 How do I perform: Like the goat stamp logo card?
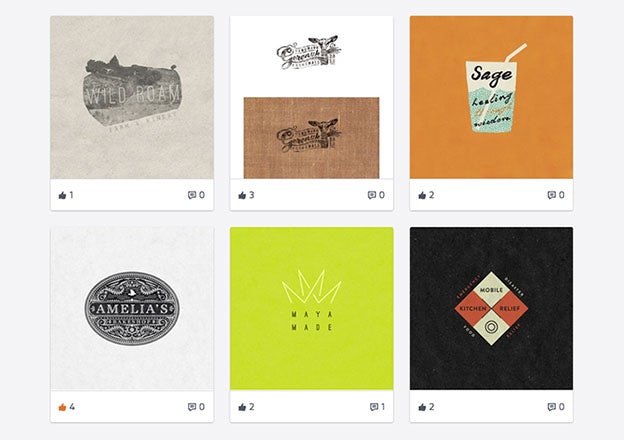point(242,195)
